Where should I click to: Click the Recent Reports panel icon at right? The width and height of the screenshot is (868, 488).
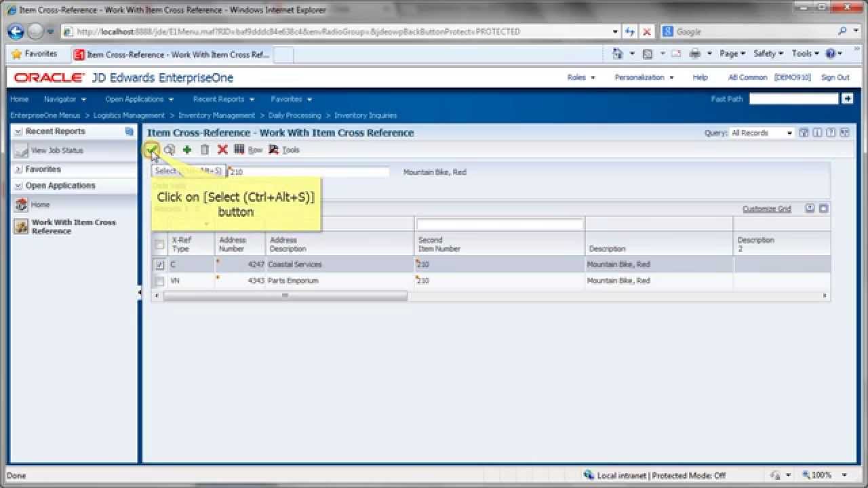130,131
